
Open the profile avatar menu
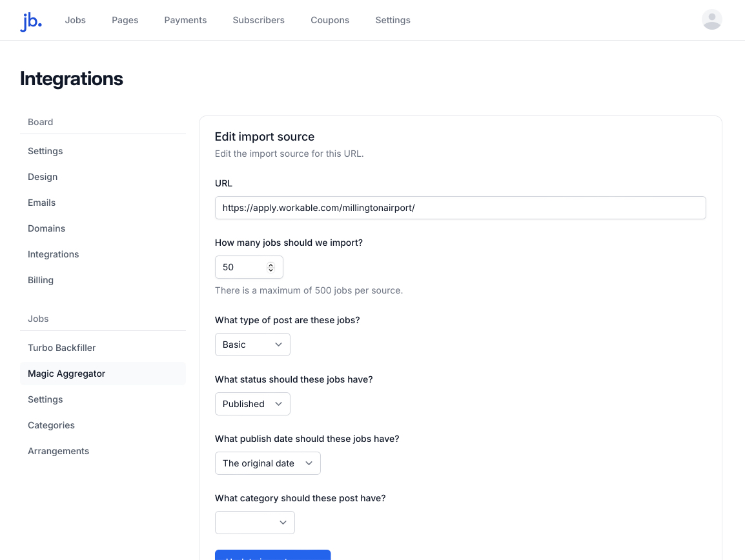tap(711, 20)
